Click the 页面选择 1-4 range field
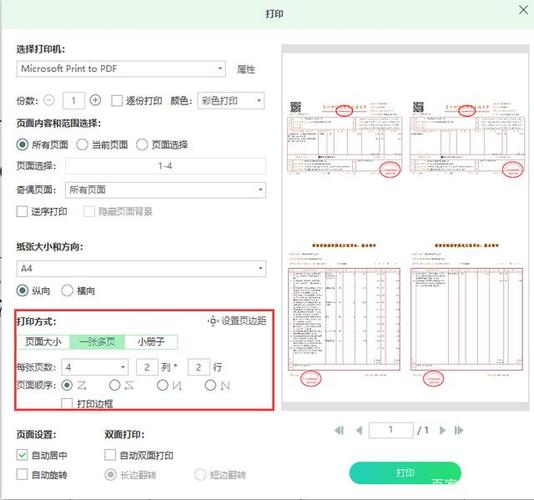The width and height of the screenshot is (534, 500). pos(166,166)
